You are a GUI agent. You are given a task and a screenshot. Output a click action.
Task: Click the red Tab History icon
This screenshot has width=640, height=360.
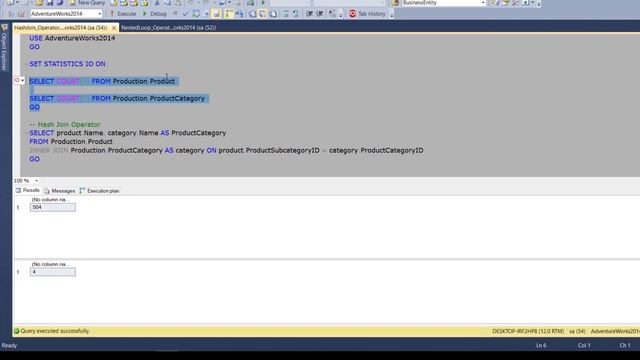(x=353, y=13)
